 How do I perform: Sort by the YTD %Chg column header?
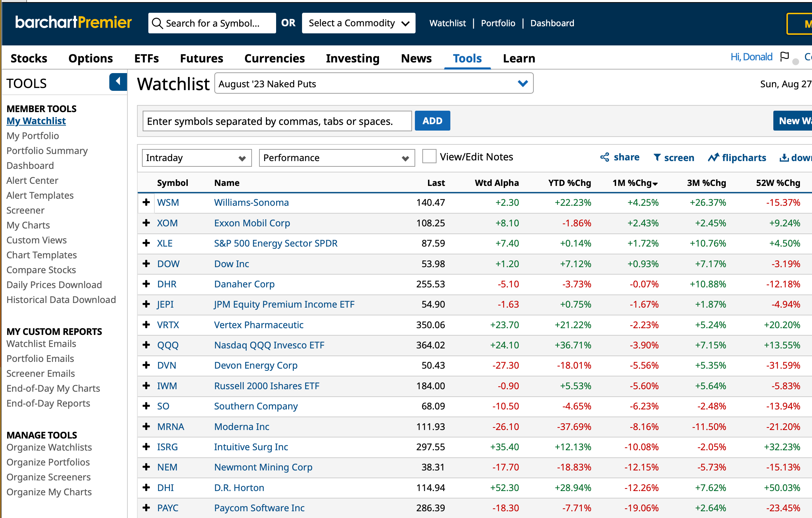(570, 183)
